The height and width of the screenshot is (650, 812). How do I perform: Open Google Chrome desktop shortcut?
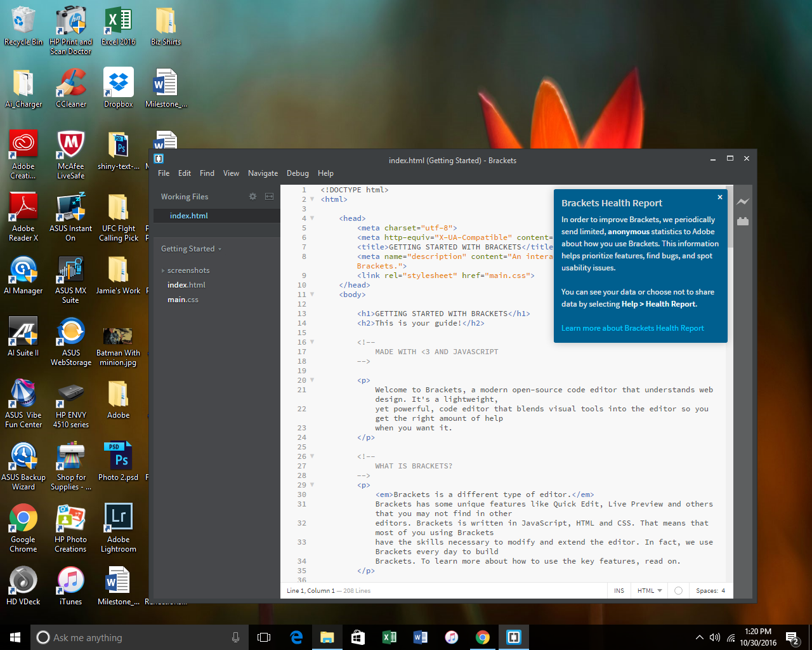pyautogui.click(x=23, y=528)
